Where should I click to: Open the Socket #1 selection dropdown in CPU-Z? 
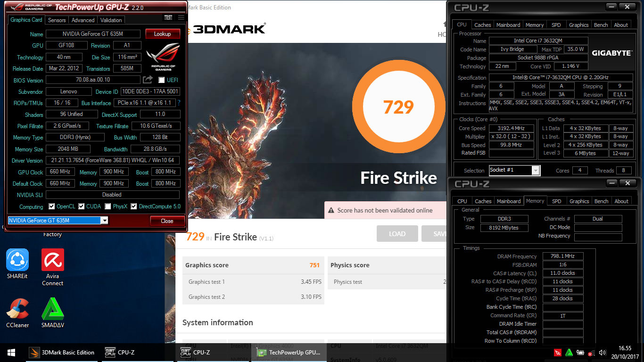pyautogui.click(x=514, y=170)
